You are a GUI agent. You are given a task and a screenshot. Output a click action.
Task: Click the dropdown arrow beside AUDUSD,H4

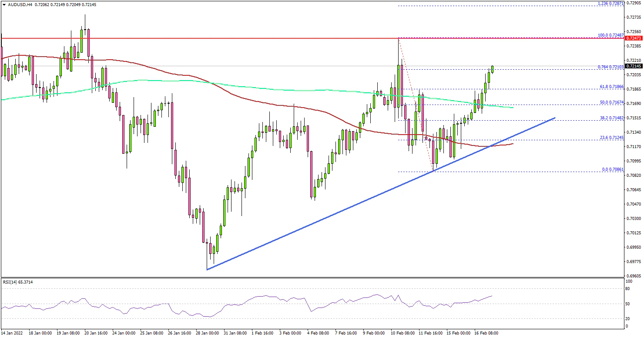[3, 4]
